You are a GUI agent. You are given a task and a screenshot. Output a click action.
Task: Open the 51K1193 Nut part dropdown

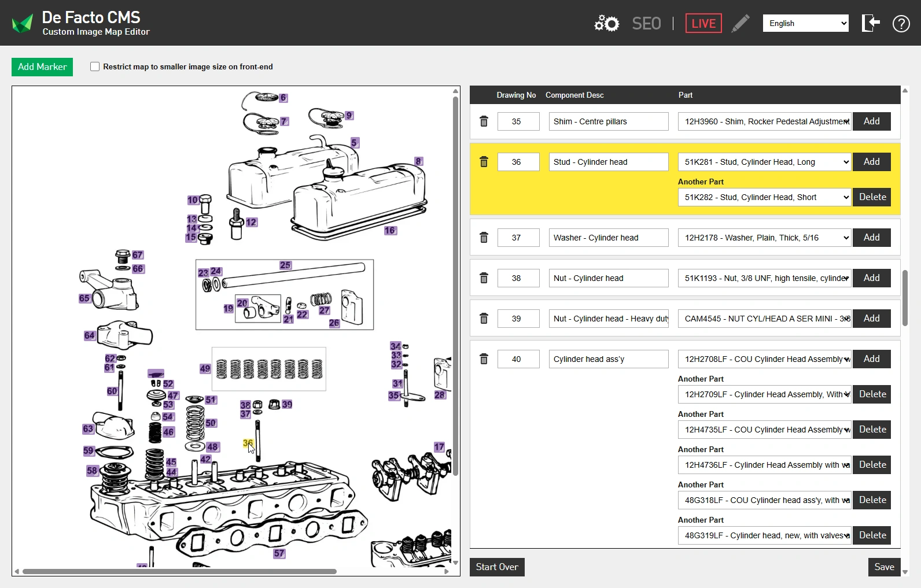[764, 278]
